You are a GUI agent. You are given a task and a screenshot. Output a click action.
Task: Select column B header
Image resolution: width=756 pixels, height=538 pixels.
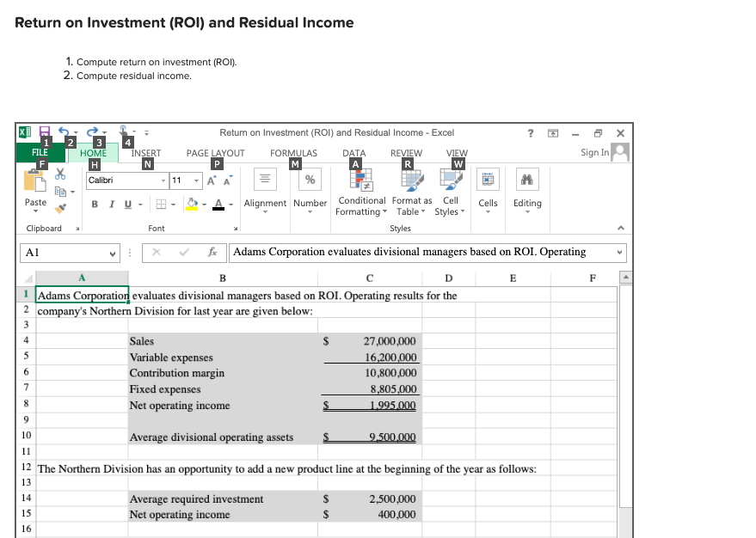(223, 278)
